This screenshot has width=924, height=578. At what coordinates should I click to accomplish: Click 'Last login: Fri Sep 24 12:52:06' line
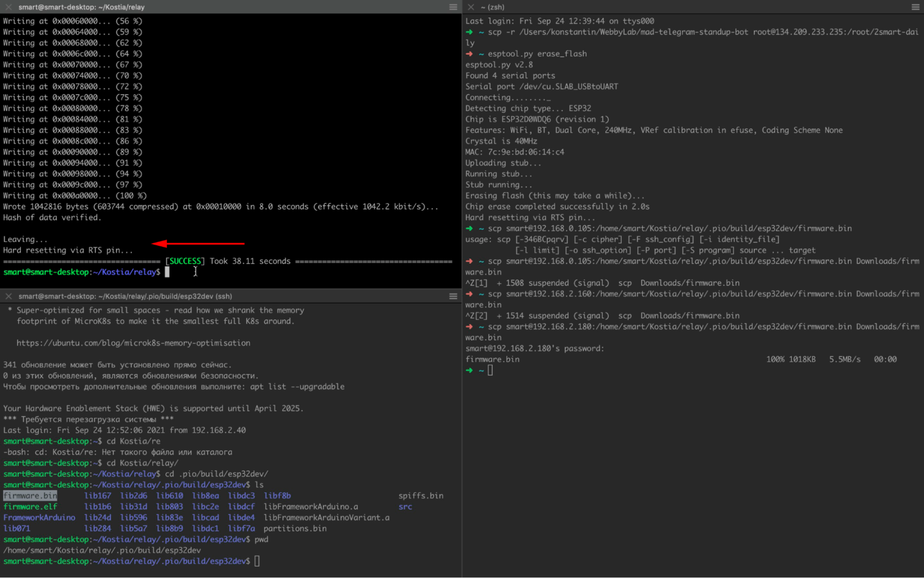(124, 430)
